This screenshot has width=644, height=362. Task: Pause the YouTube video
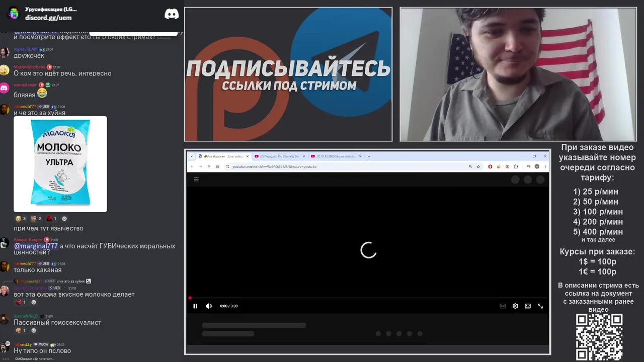195,306
